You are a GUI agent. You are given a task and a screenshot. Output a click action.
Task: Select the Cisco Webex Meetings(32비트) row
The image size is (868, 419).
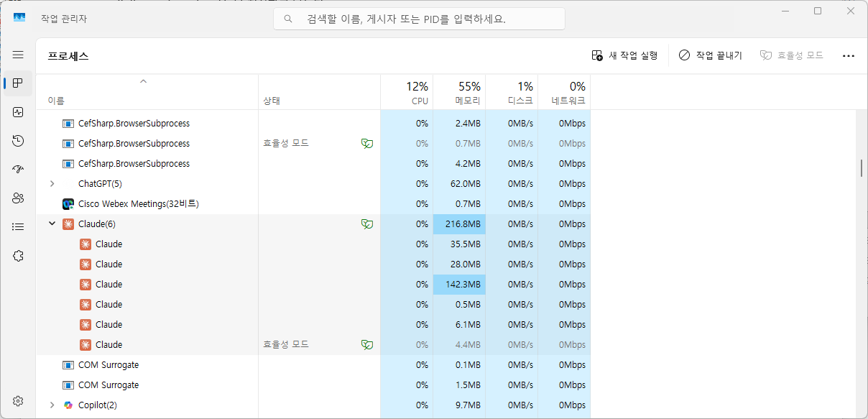[x=313, y=204]
